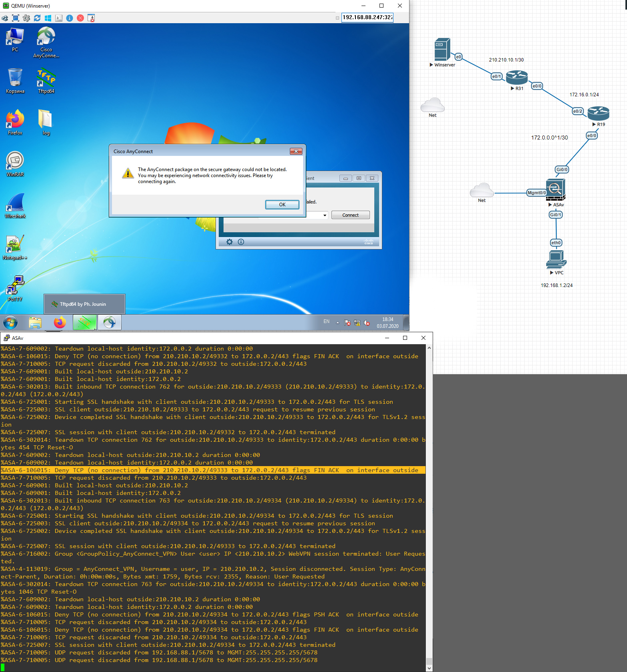Show hidden tray icons with the arrow
627x672 pixels.
(x=337, y=323)
